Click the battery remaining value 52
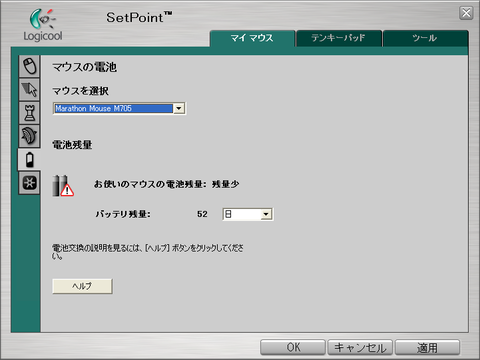Viewport: 480px width, 360px height. [202, 214]
